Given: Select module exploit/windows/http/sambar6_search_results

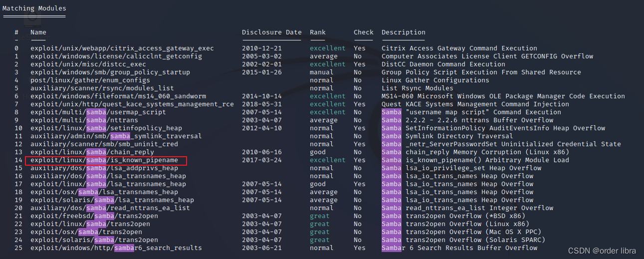Looking at the screenshot, I should click(x=116, y=248).
